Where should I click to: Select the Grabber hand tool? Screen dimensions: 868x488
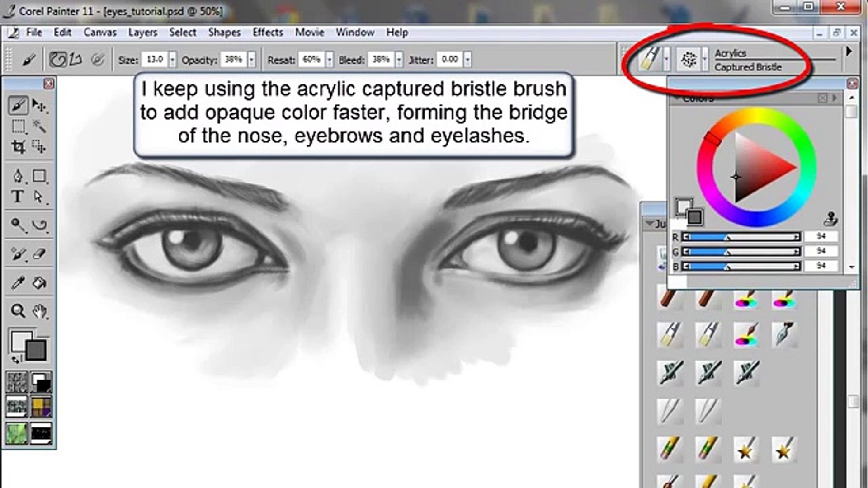point(39,311)
